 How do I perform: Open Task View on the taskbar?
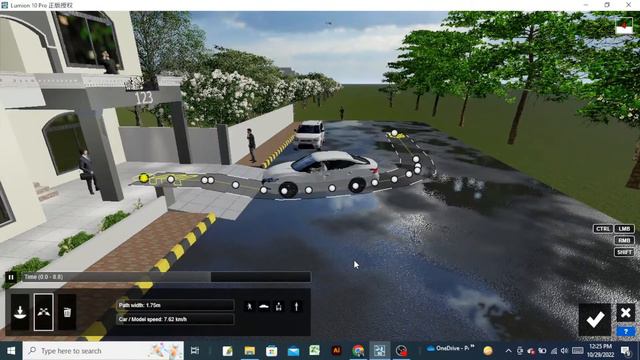pyautogui.click(x=195, y=351)
